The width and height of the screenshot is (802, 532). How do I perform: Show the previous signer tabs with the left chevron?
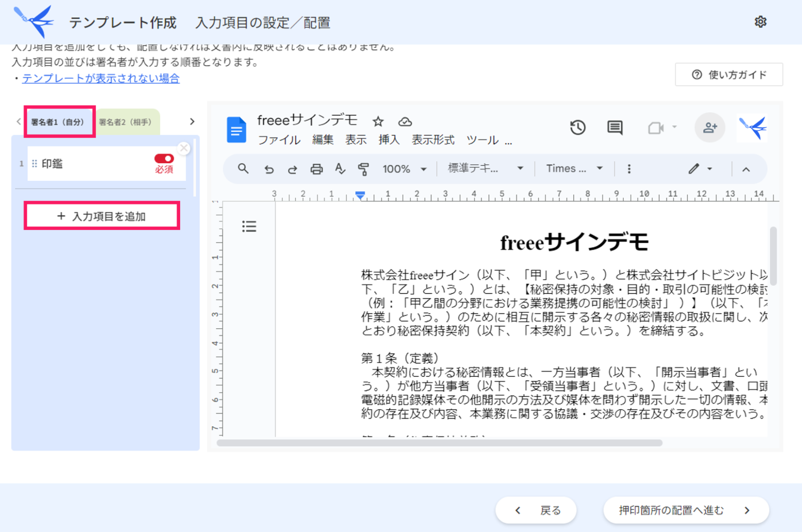[x=18, y=121]
